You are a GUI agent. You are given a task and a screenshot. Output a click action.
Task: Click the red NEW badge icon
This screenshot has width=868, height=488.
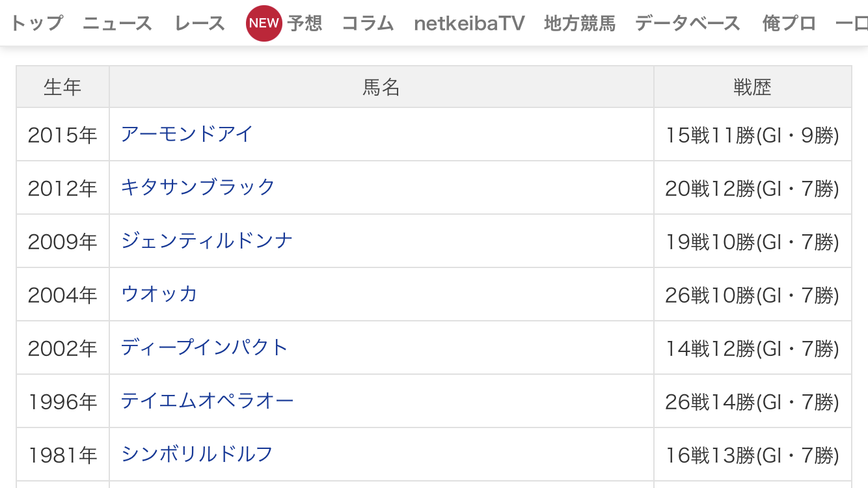(264, 23)
